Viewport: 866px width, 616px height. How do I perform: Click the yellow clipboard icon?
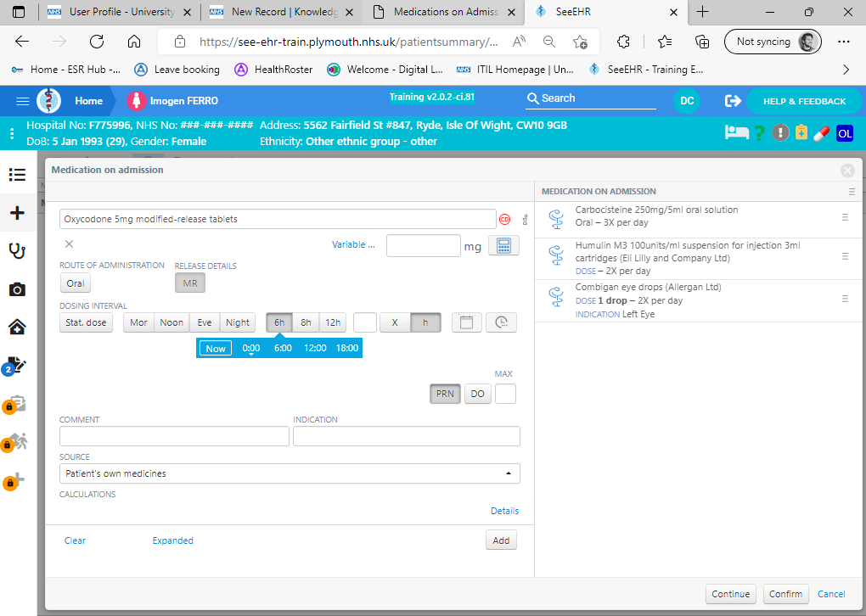coord(801,132)
